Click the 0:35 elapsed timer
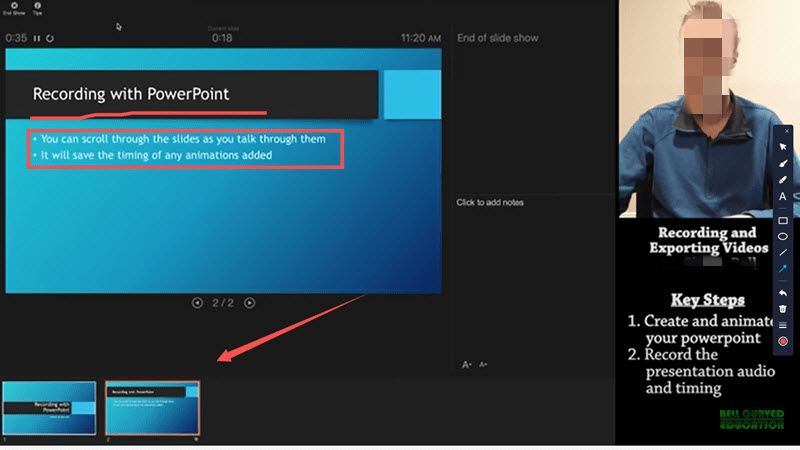Viewport: 800px width, 450px height. pos(16,38)
